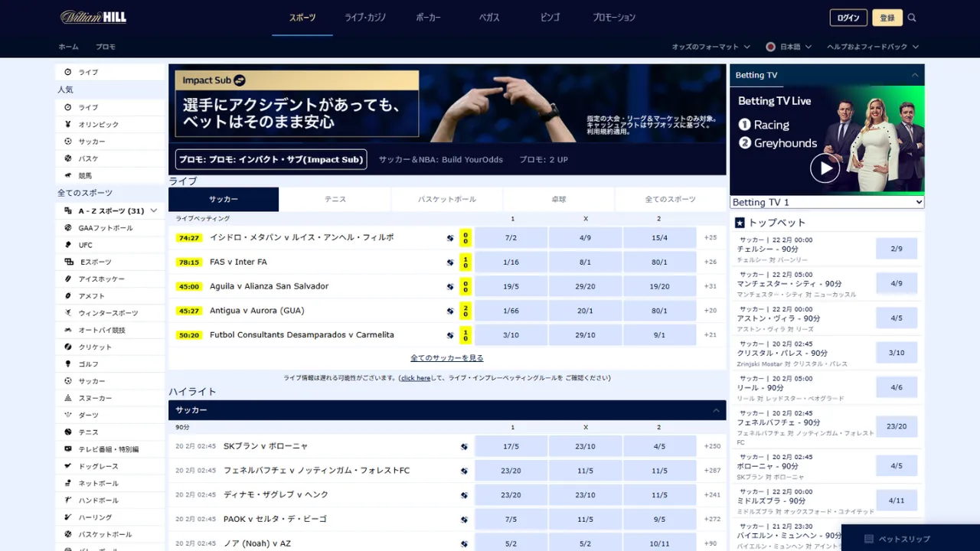Open the ヘルプおよフィードバック dropdown
This screenshot has height=551, width=980.
click(873, 47)
